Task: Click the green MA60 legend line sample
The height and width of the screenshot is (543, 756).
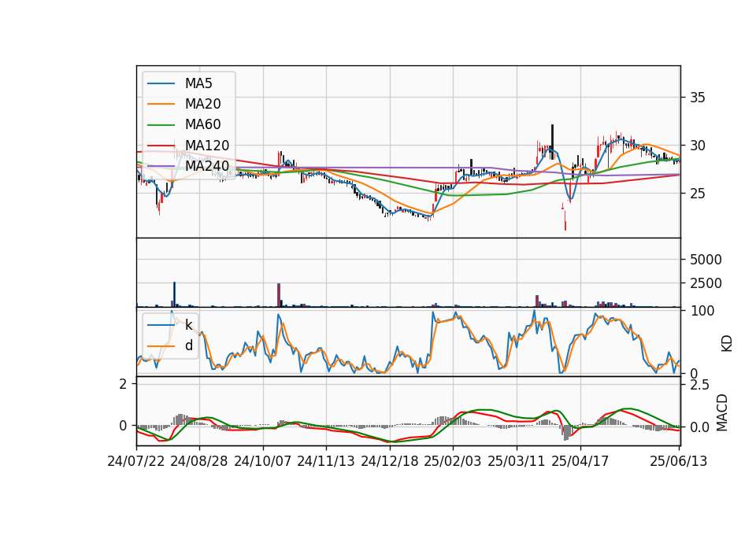Action: coord(161,125)
